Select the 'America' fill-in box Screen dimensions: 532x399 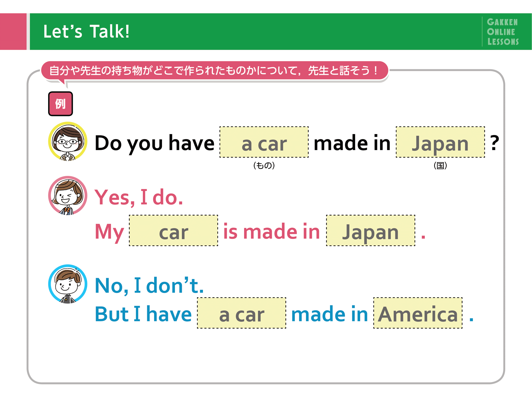click(418, 313)
